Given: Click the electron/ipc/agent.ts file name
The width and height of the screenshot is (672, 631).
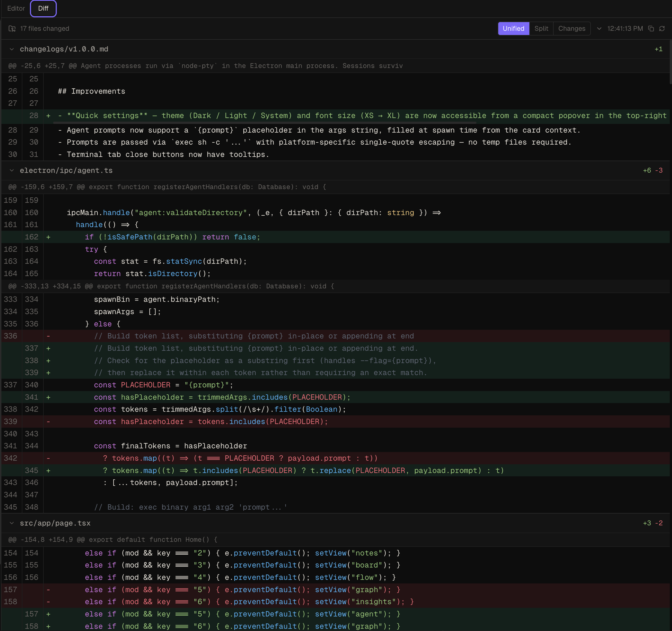Looking at the screenshot, I should pos(66,171).
